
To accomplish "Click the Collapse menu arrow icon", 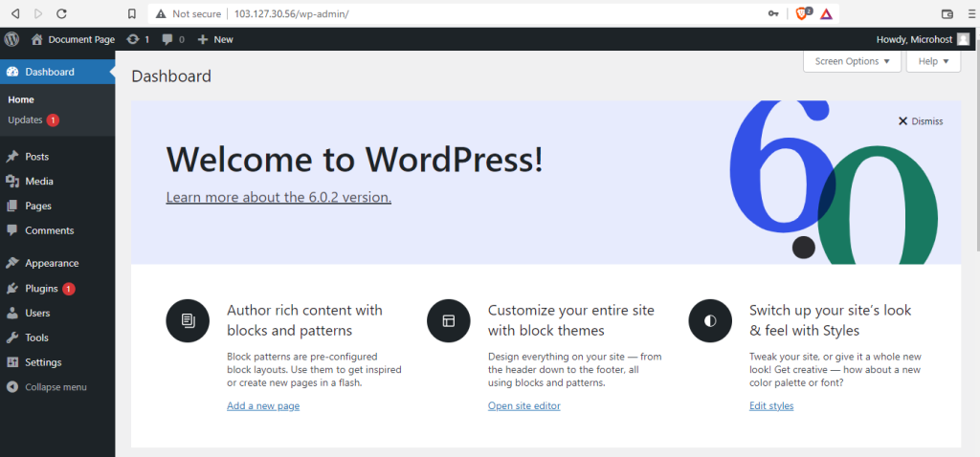I will [12, 387].
